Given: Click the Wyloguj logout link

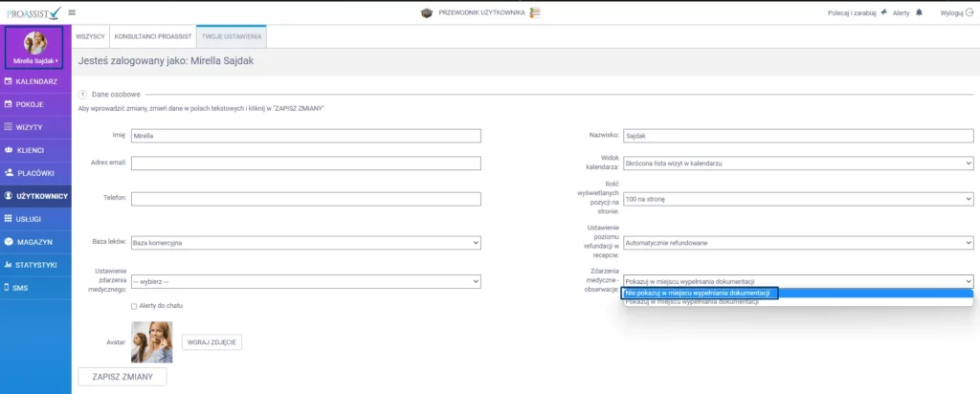Looking at the screenshot, I should pyautogui.click(x=953, y=12).
